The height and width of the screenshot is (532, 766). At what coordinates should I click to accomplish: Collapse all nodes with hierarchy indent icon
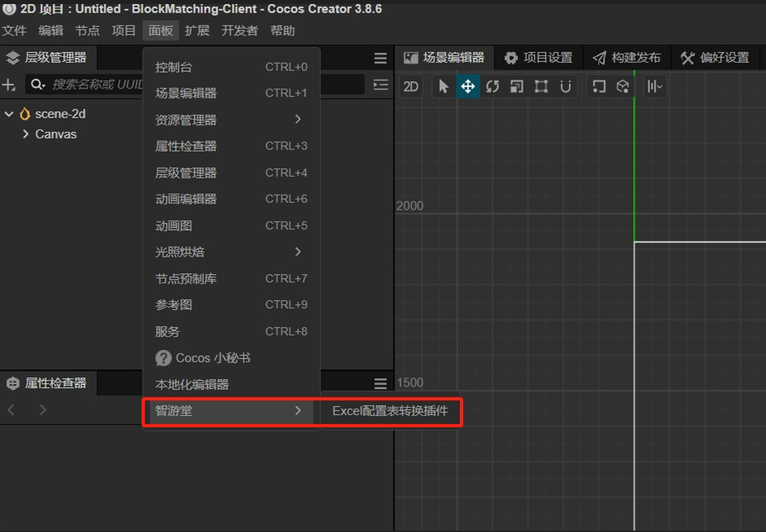[x=381, y=85]
